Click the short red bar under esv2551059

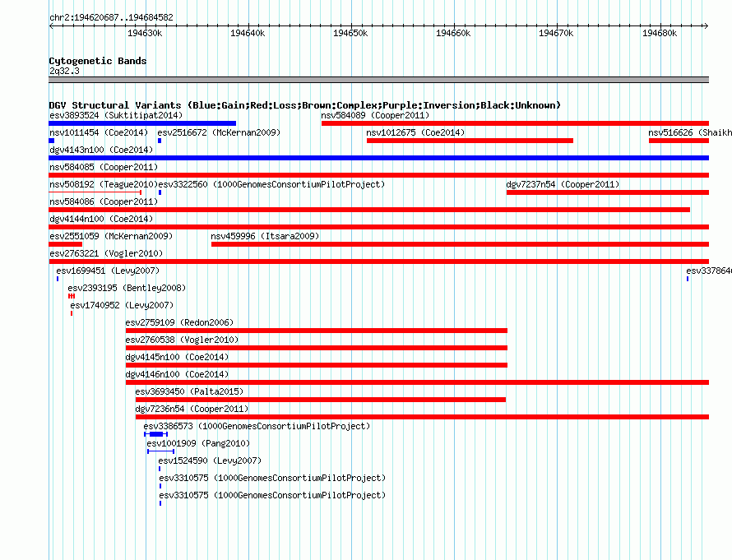point(65,244)
